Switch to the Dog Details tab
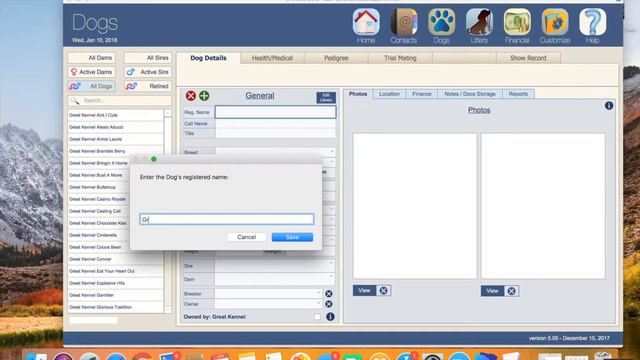Screen dimensions: 640x360 tap(208, 58)
